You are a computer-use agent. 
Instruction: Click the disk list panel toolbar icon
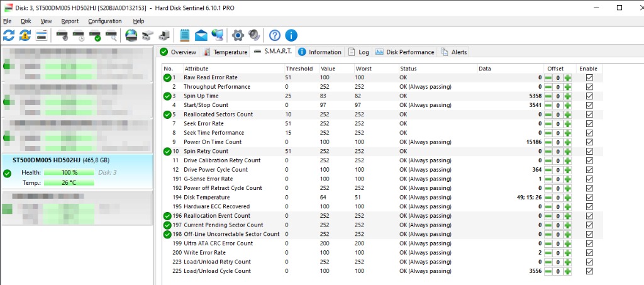click(x=42, y=35)
